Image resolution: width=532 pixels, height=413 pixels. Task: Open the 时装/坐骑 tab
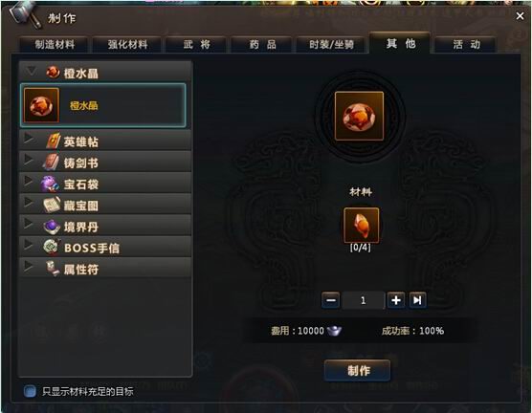pyautogui.click(x=331, y=45)
